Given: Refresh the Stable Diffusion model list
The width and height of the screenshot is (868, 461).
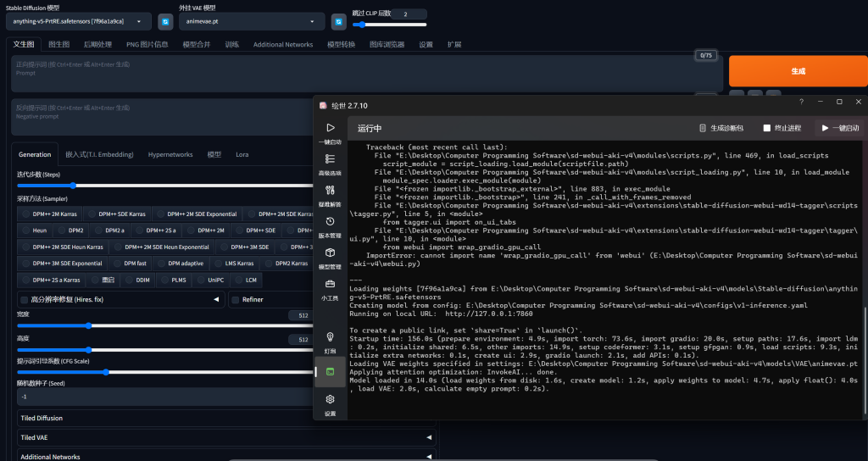Looking at the screenshot, I should [165, 21].
